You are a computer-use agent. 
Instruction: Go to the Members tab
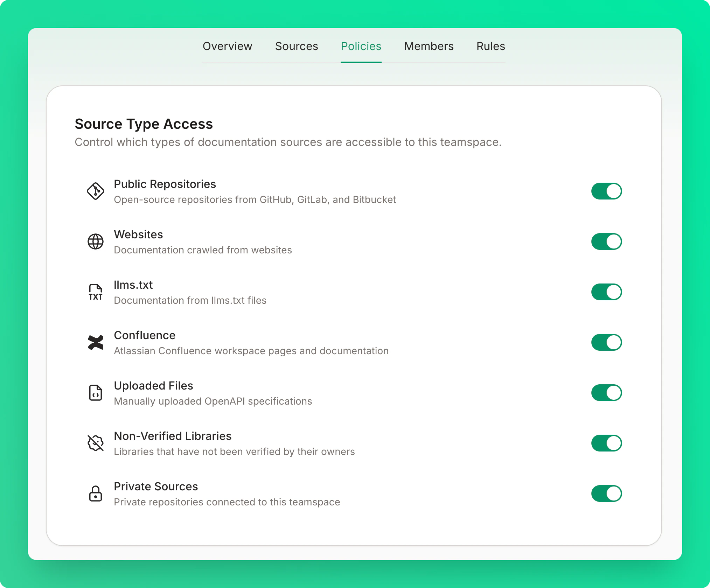(x=429, y=46)
